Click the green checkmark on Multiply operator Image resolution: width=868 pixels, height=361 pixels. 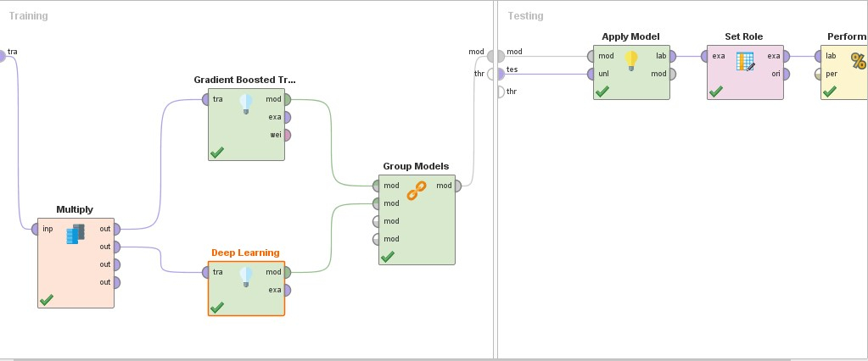coord(47,300)
